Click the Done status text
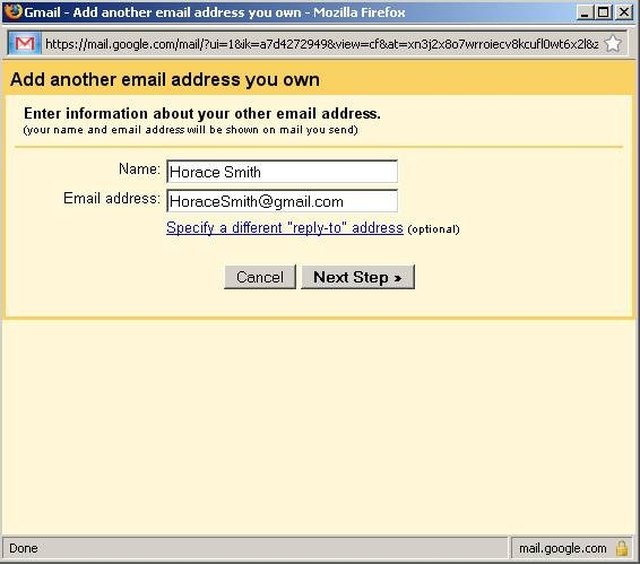640x565 pixels. pyautogui.click(x=23, y=548)
